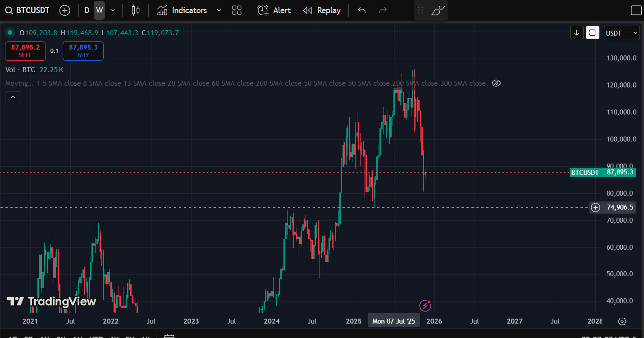Open the candlestick chart style icon

(135, 10)
